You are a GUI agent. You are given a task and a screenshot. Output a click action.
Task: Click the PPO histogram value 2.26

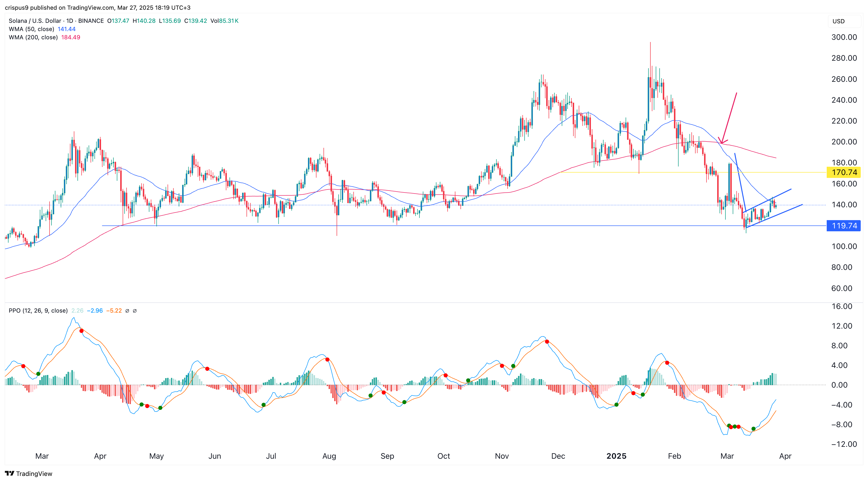coord(77,311)
